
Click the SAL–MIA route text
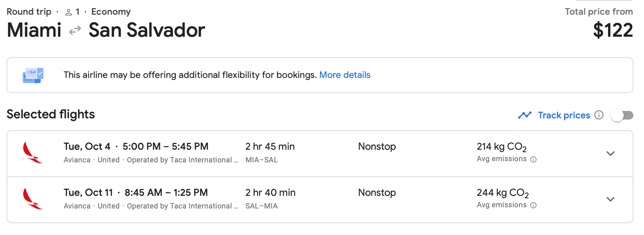coord(261,206)
